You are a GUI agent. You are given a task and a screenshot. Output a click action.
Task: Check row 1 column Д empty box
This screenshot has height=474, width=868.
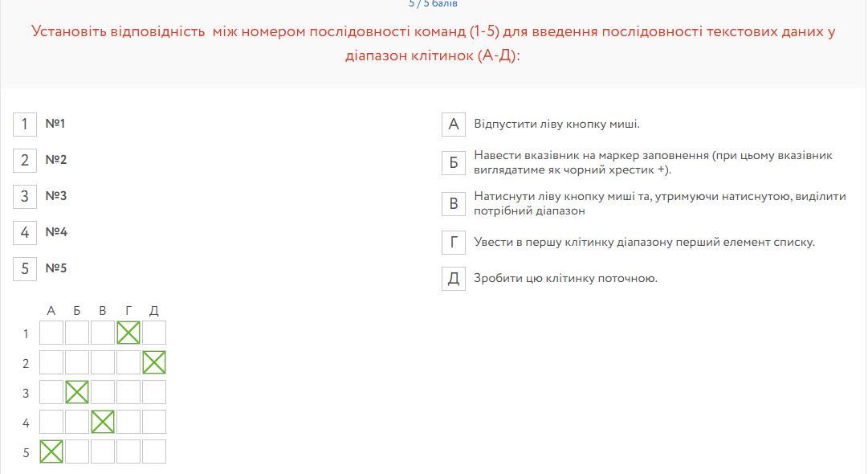coord(154,333)
